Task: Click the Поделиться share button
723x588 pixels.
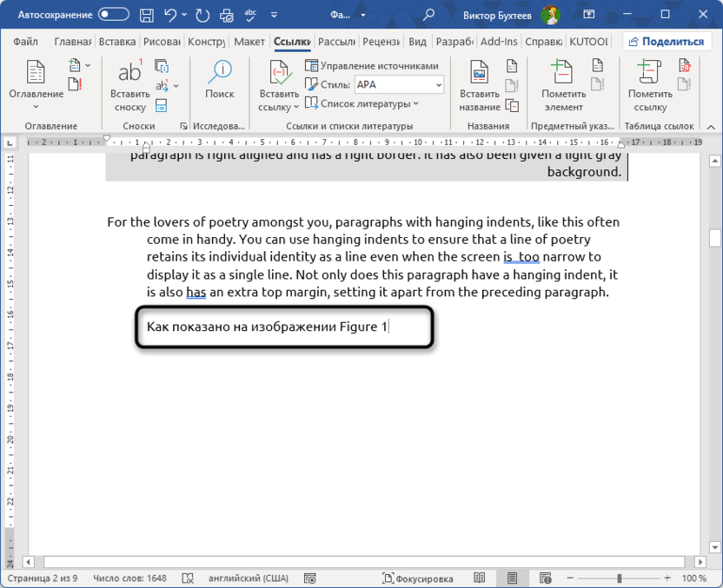Action: [x=667, y=42]
